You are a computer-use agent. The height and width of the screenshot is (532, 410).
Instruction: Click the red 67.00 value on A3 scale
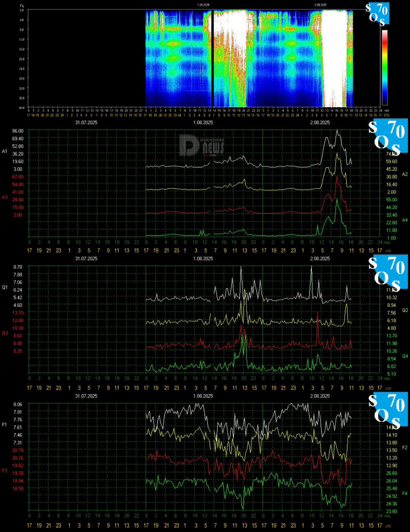18,177
